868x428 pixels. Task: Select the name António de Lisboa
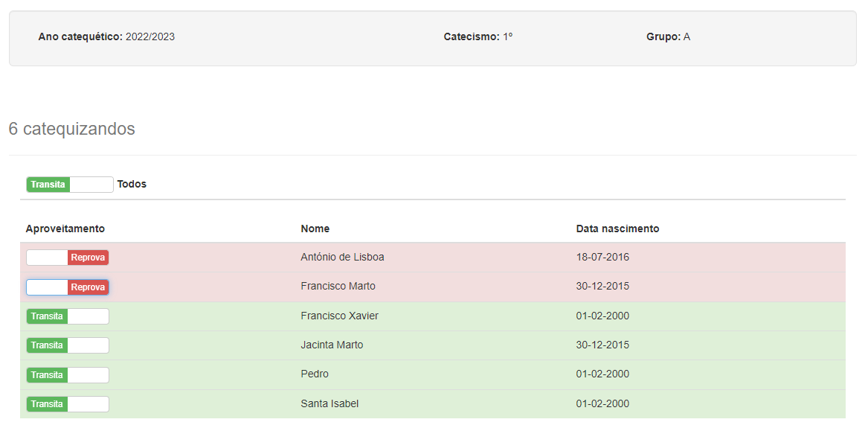point(342,258)
